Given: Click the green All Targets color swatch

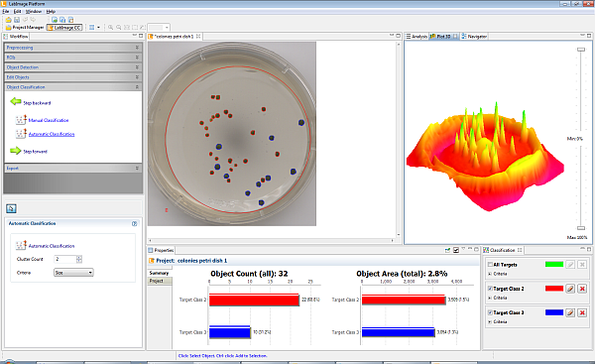Looking at the screenshot, I should pyautogui.click(x=554, y=265).
